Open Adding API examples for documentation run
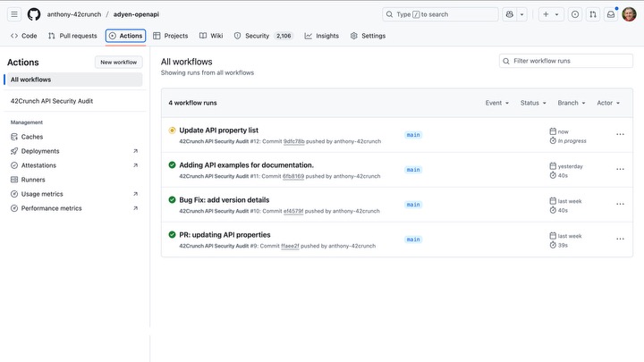This screenshot has height=362, width=644. click(247, 165)
